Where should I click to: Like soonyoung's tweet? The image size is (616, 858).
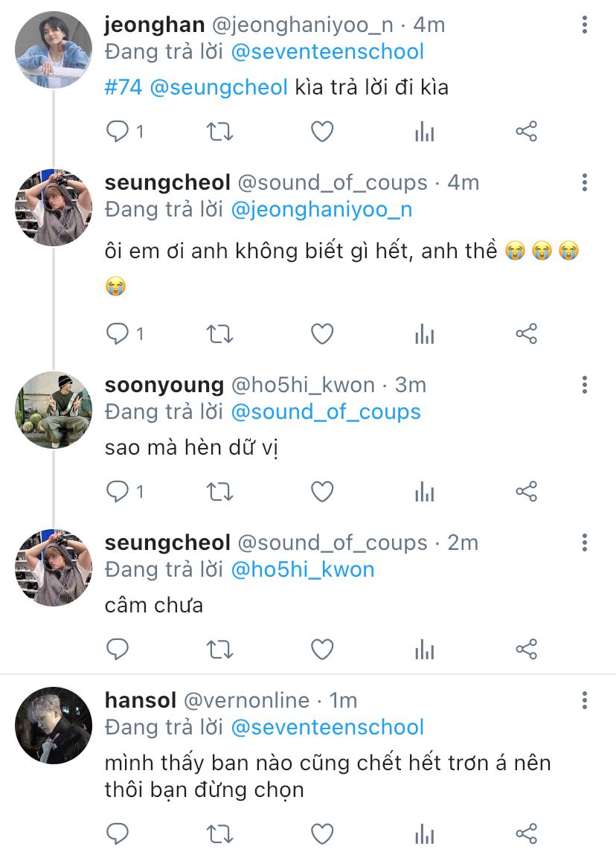321,491
